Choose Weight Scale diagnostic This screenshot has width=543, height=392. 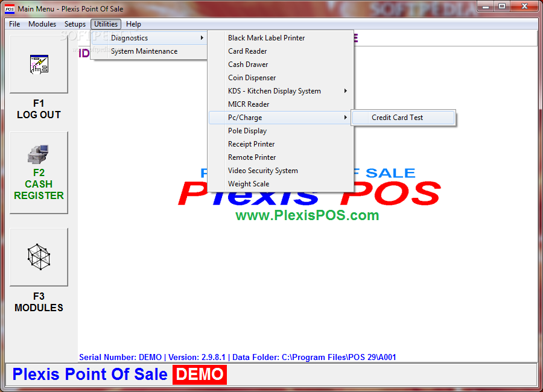pyautogui.click(x=281, y=184)
